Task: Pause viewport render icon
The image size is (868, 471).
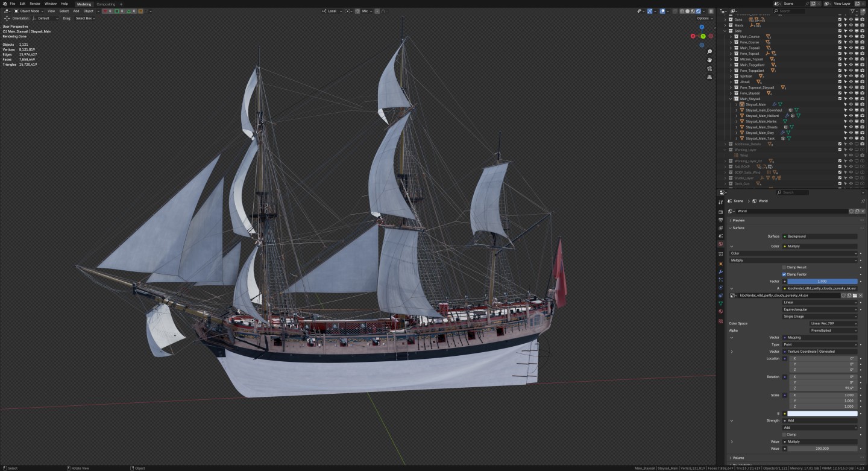Action: 711,11
